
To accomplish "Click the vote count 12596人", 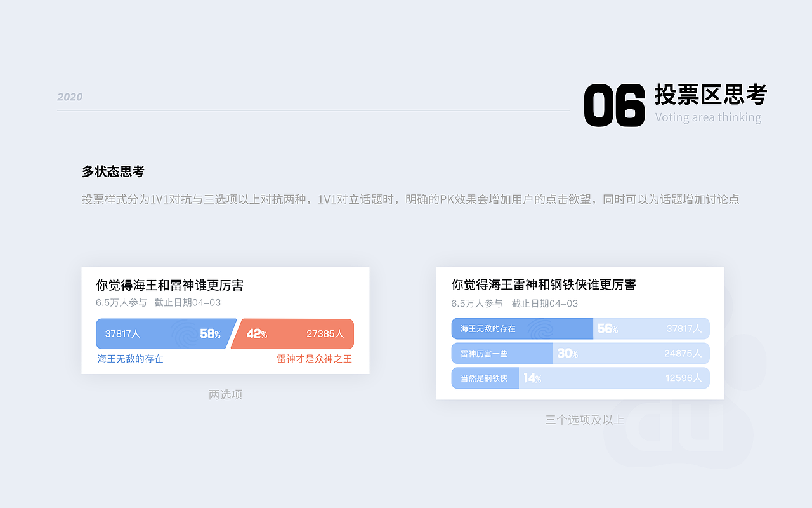I will point(684,378).
